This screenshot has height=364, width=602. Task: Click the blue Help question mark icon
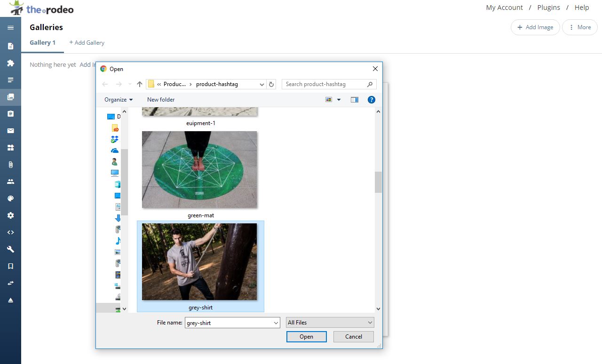coord(371,100)
